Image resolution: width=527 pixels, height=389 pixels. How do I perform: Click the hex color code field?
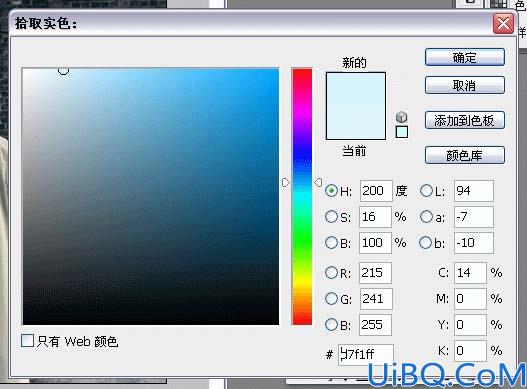tap(366, 354)
